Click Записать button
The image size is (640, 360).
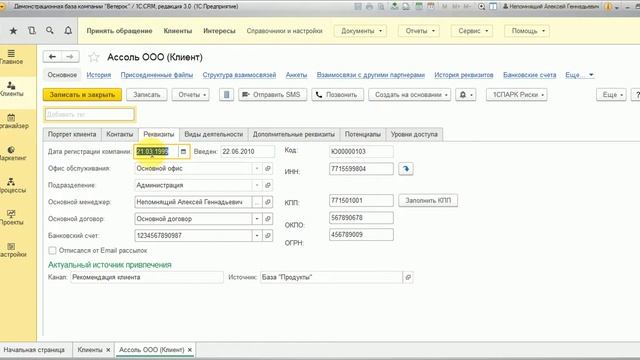pyautogui.click(x=147, y=95)
